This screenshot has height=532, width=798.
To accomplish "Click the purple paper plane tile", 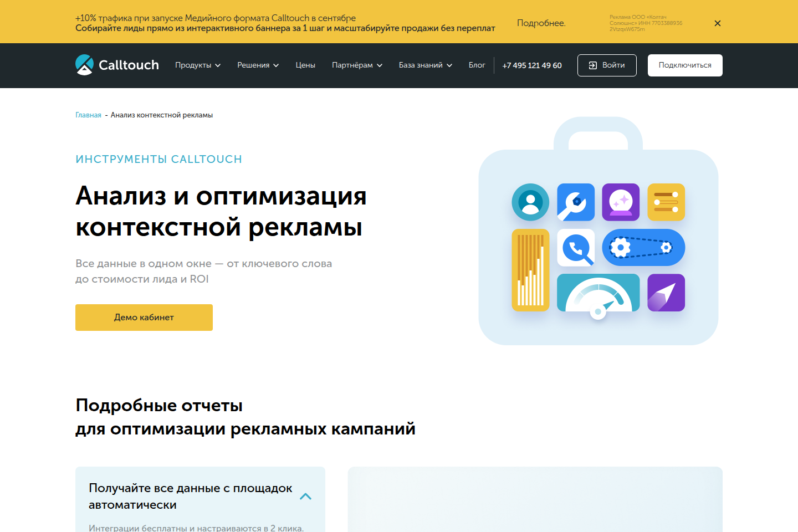I will pyautogui.click(x=666, y=293).
